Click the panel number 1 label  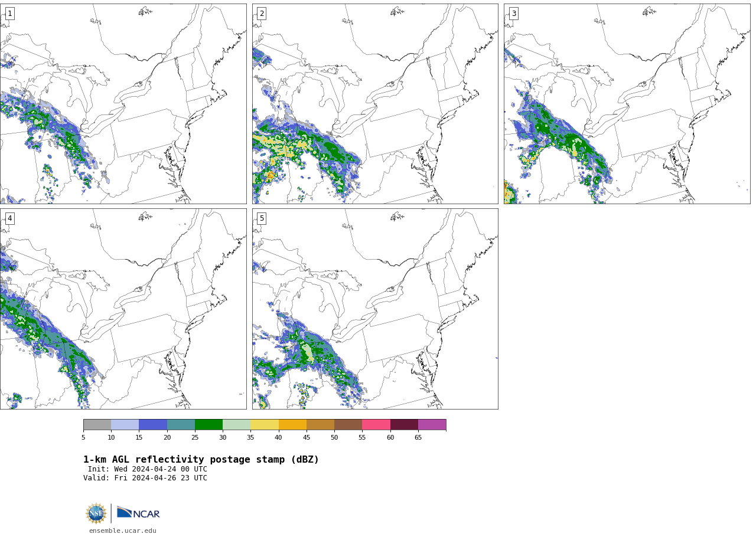(x=9, y=14)
